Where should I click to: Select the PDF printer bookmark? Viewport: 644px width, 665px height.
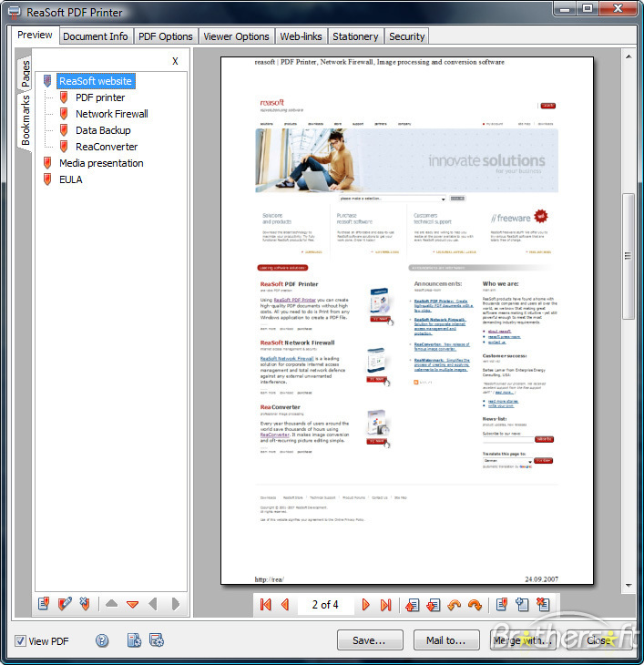coord(100,97)
